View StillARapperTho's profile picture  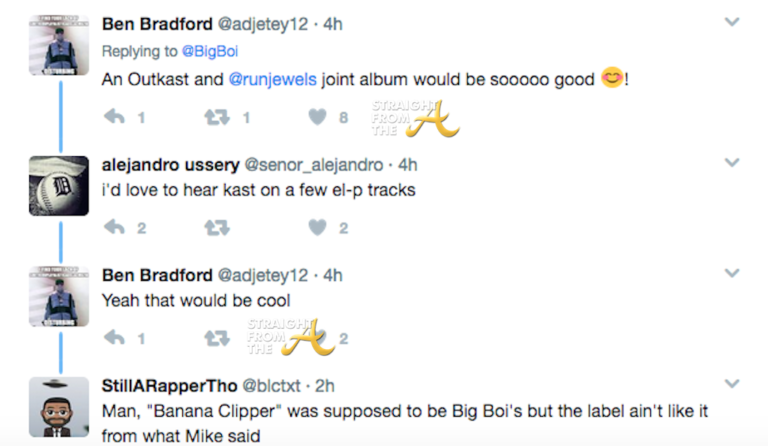point(59,406)
